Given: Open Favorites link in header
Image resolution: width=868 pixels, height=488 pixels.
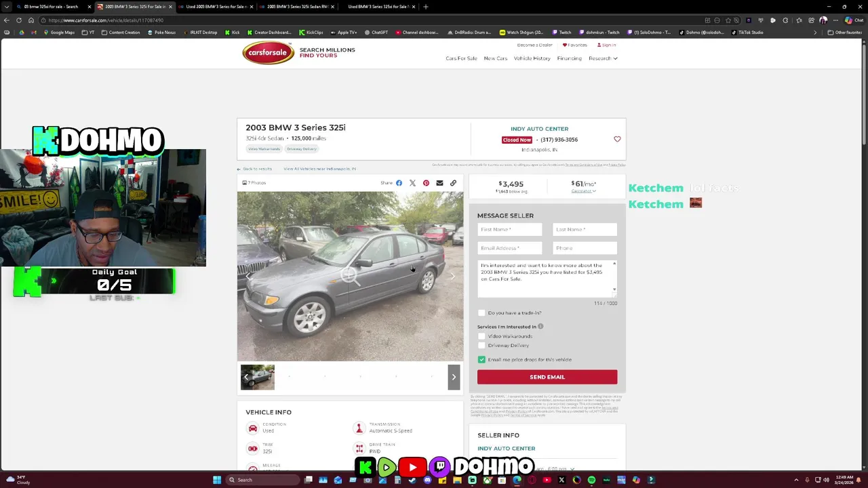Looking at the screenshot, I should pyautogui.click(x=575, y=45).
